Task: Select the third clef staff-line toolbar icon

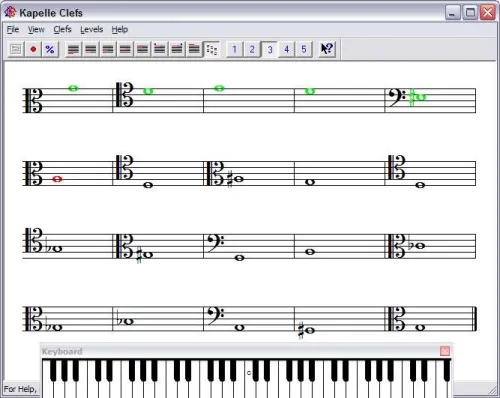Action: pyautogui.click(x=108, y=49)
